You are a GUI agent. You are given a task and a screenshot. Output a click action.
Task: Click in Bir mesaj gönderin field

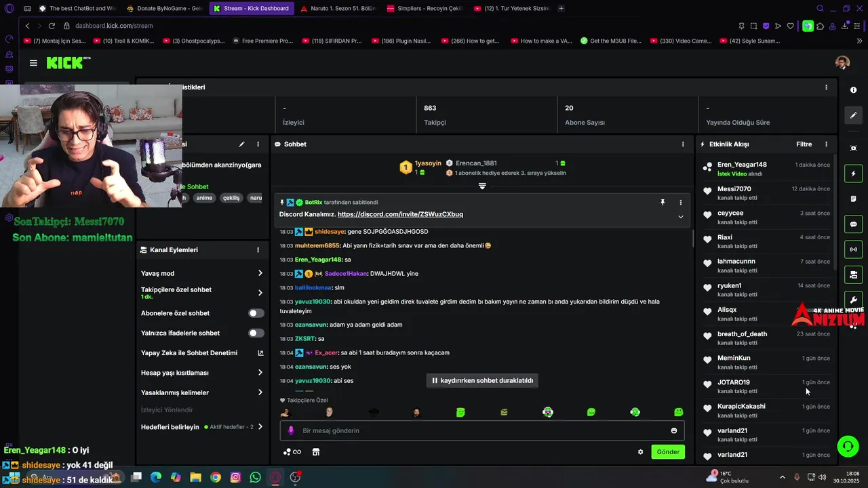pyautogui.click(x=481, y=430)
